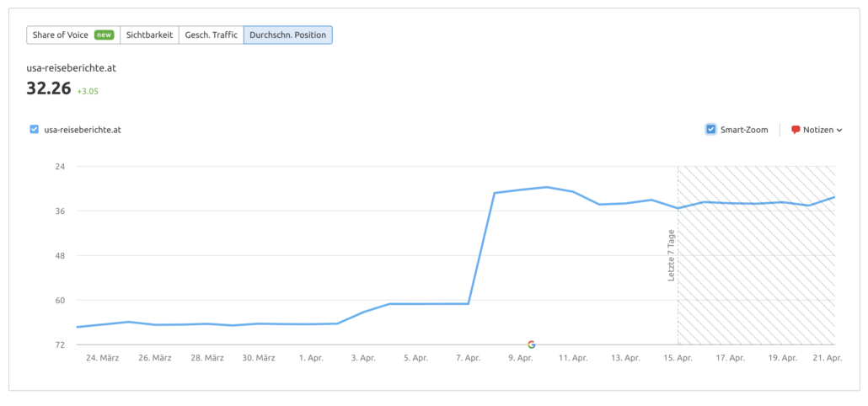Image resolution: width=868 pixels, height=406 pixels.
Task: Switch to the Sichtbarkeit tab
Action: pos(149,35)
